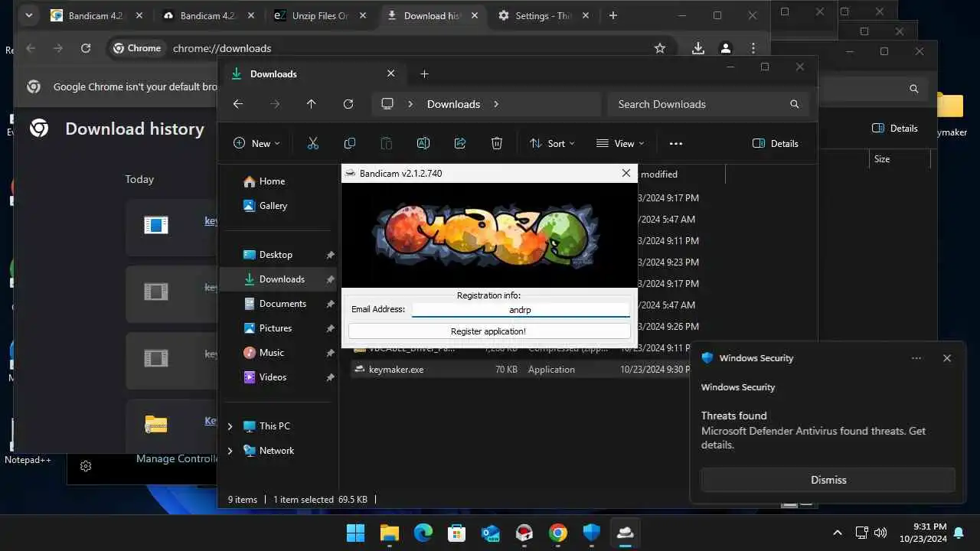
Task: Expand the New dropdown in Explorer
Action: click(x=256, y=143)
